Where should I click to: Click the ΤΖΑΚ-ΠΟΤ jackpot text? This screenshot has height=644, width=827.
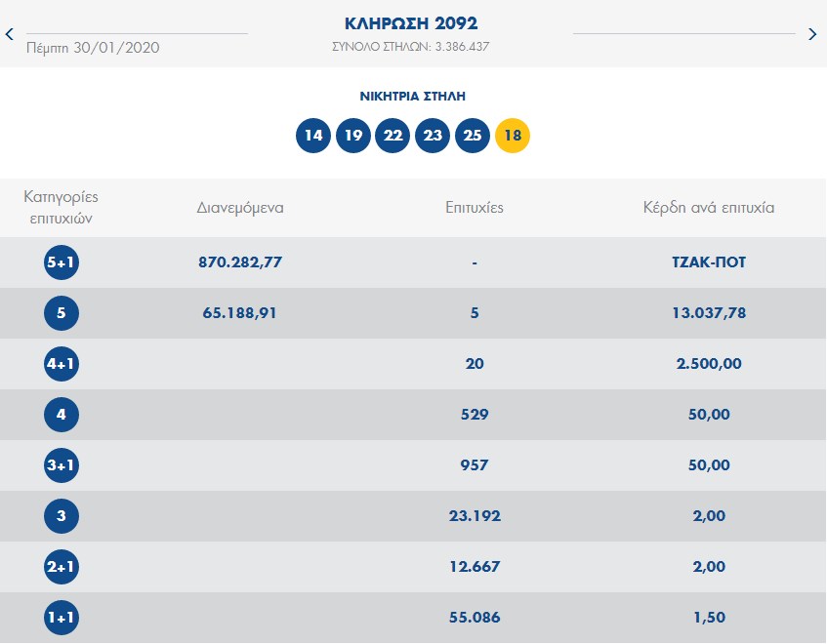709,262
